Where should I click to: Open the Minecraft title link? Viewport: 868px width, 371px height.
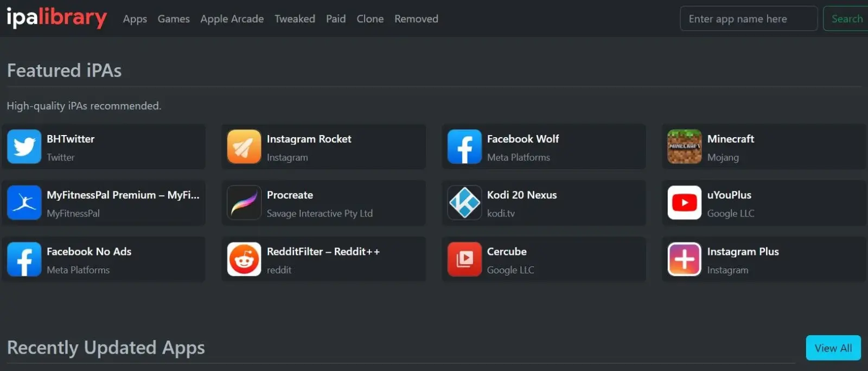click(x=731, y=139)
